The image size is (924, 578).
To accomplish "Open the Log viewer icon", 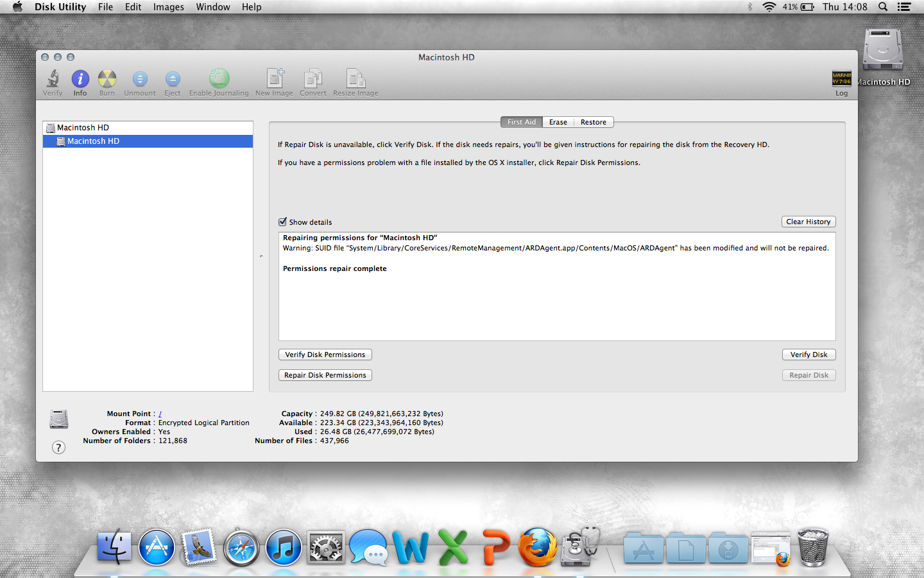I will (x=841, y=79).
